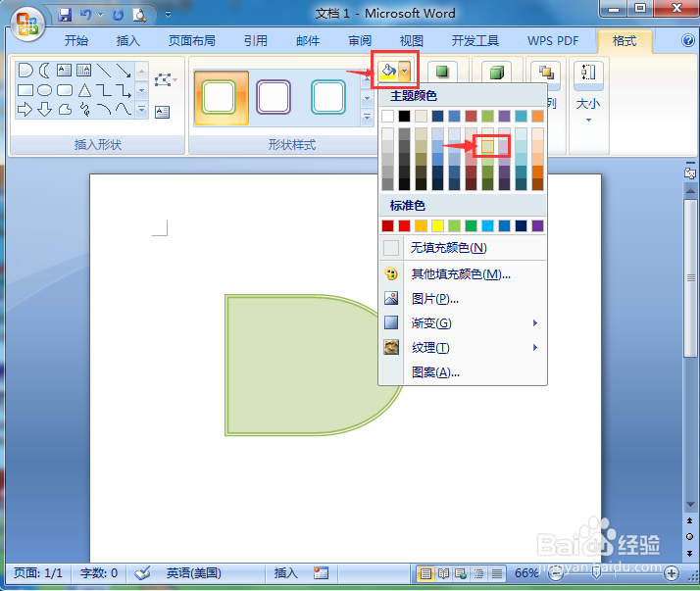
Task: Open the Shape Fill dropdown arrow
Action: [405, 71]
